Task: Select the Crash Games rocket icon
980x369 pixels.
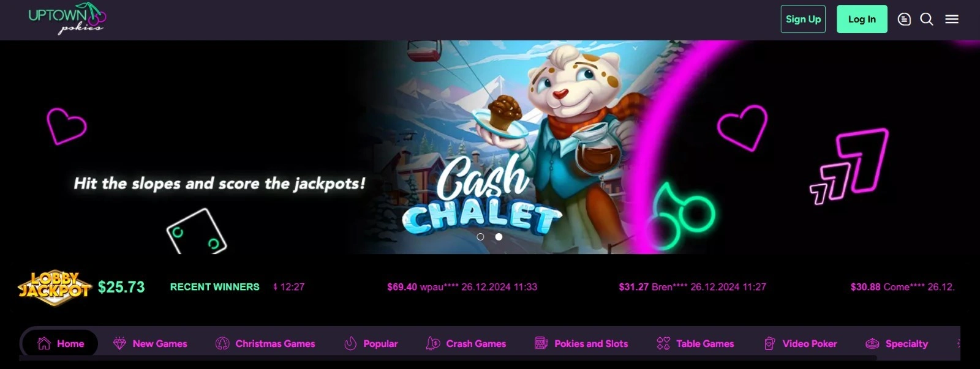Action: 433,343
